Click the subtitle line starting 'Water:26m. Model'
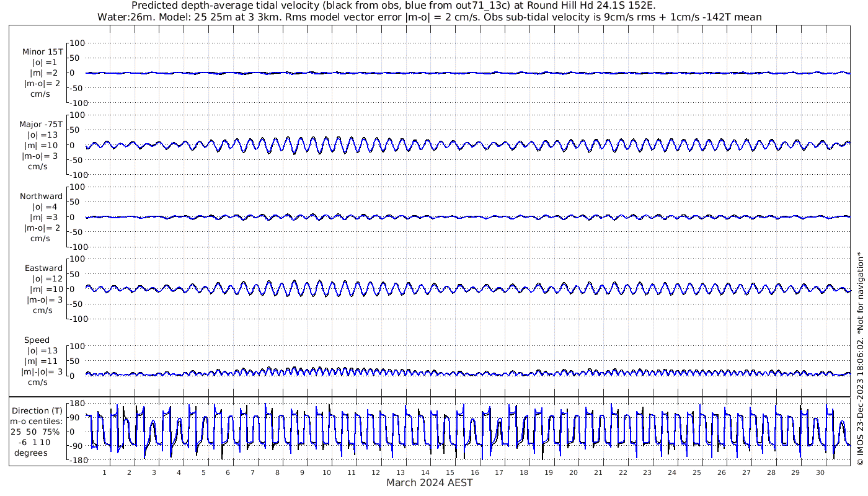 point(429,17)
